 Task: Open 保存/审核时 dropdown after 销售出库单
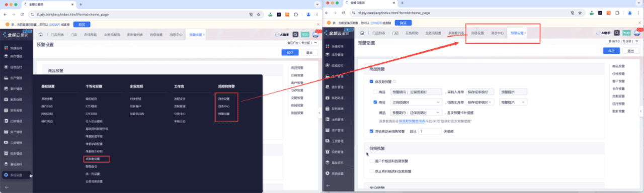pos(480,103)
